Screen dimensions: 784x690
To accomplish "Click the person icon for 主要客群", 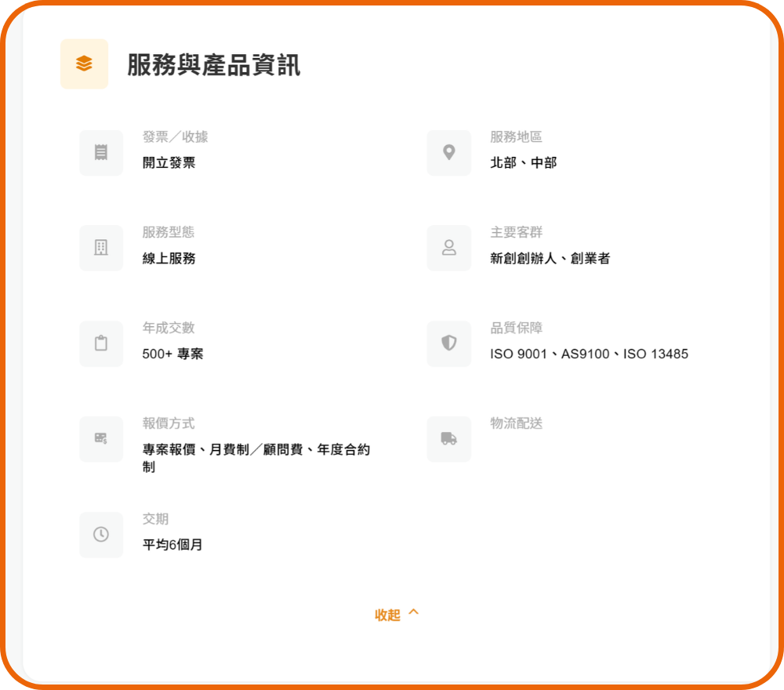I will (x=449, y=249).
